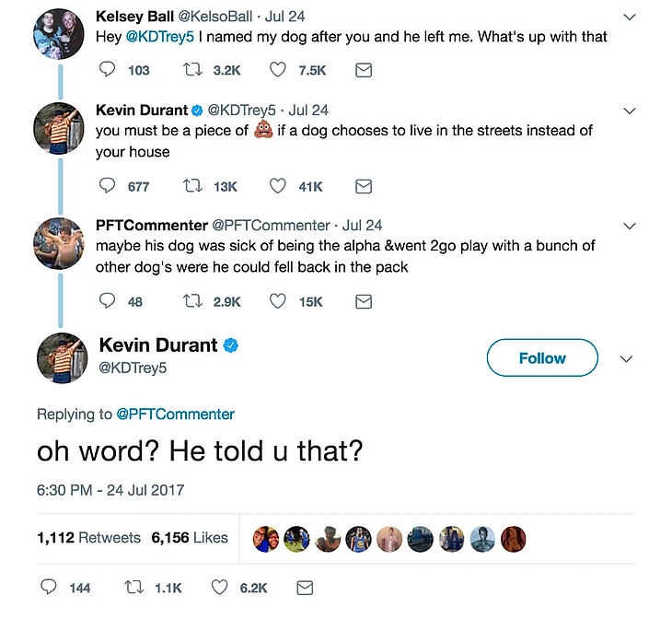
Task: Follow Kevin Durant
Action: click(x=542, y=358)
